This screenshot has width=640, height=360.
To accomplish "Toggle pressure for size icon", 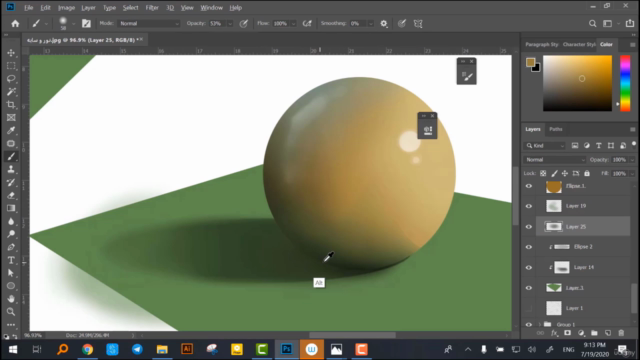I will [x=402, y=24].
